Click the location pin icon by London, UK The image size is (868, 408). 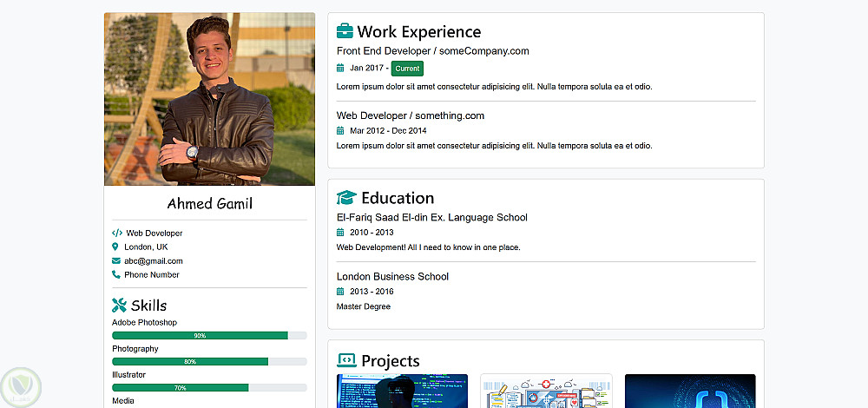point(116,247)
